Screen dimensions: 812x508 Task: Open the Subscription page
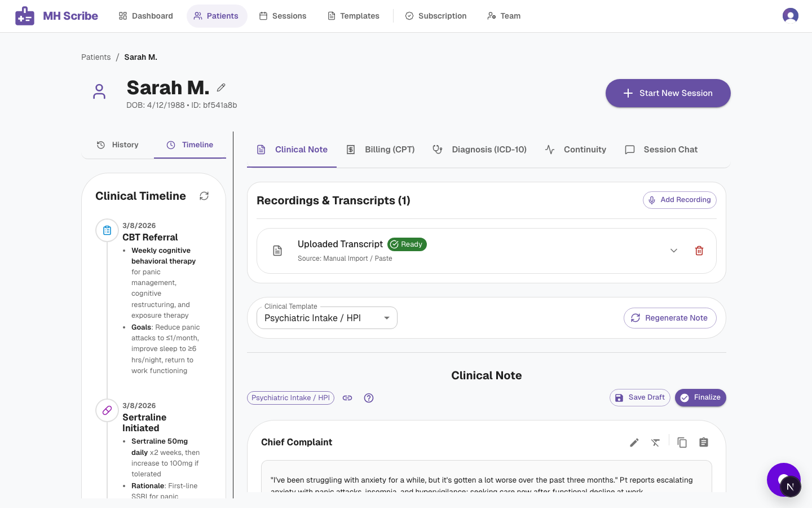436,16
